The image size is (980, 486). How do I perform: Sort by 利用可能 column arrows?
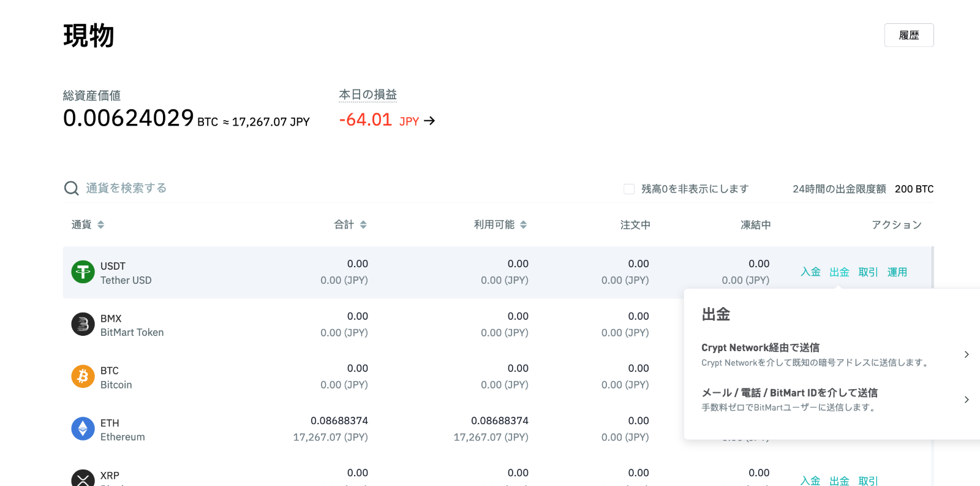click(523, 225)
